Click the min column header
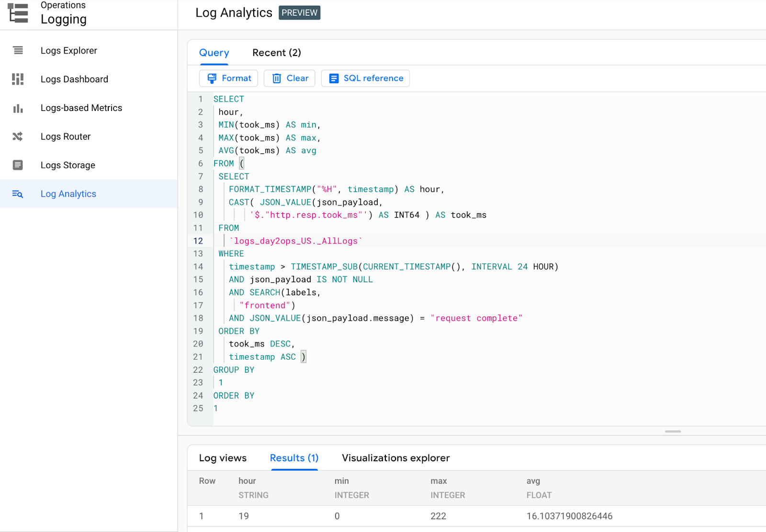Viewport: 766px width, 532px height. [x=341, y=481]
